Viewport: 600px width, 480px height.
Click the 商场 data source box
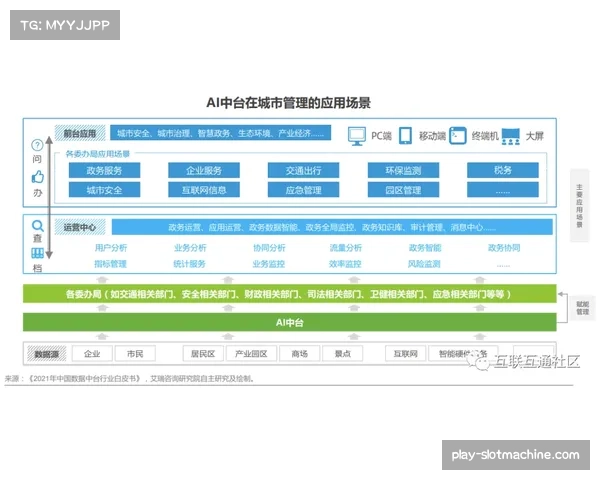pyautogui.click(x=300, y=354)
